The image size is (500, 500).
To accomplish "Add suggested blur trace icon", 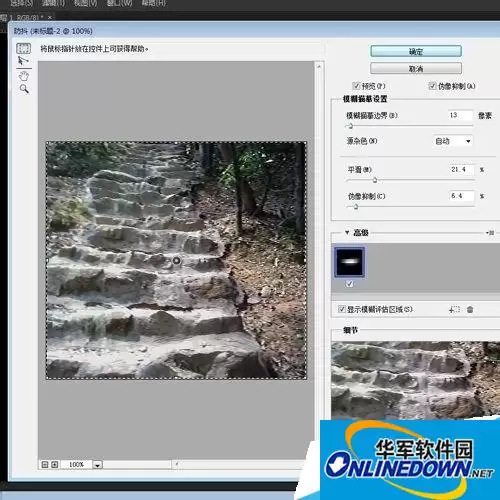I will click(x=454, y=309).
